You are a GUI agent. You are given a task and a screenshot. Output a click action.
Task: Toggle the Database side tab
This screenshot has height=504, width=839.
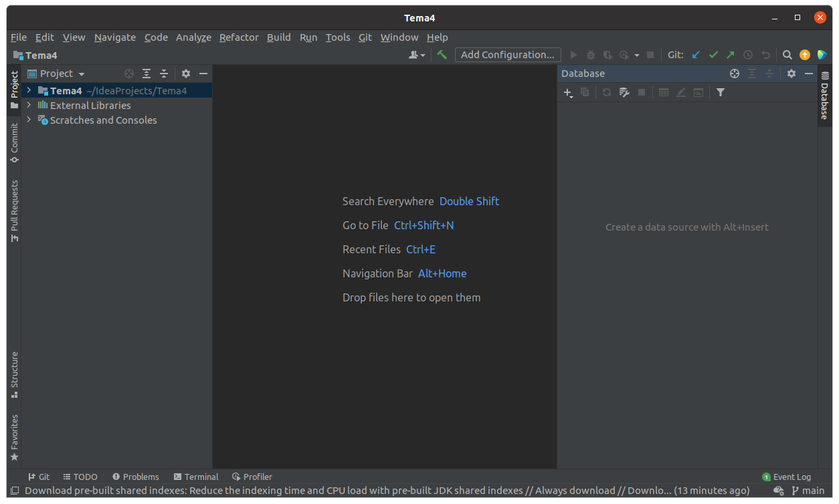[824, 96]
